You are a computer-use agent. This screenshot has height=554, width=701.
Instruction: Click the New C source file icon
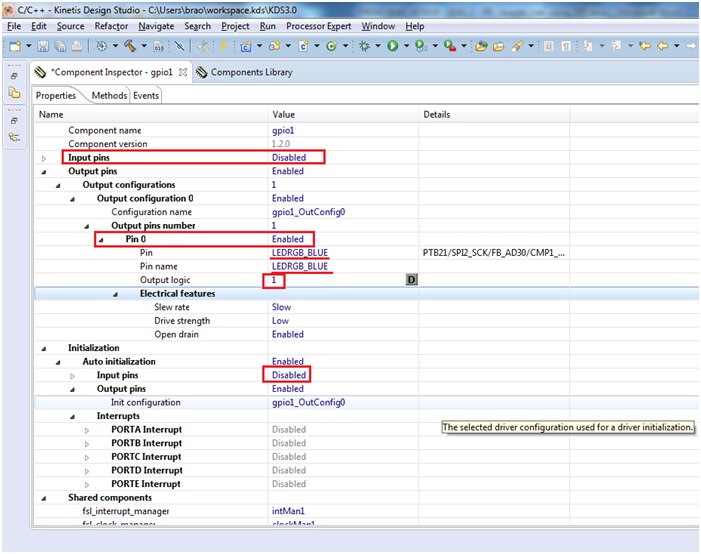304,46
